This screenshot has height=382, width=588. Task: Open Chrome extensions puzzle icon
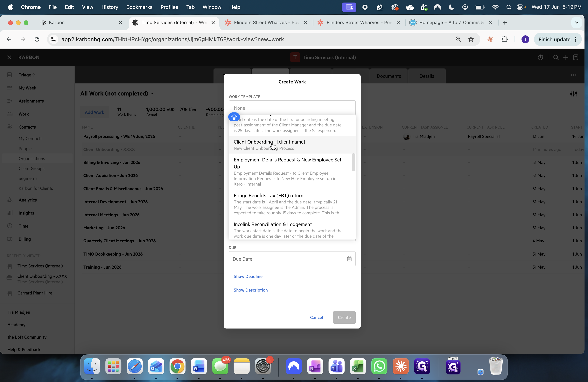tap(505, 39)
